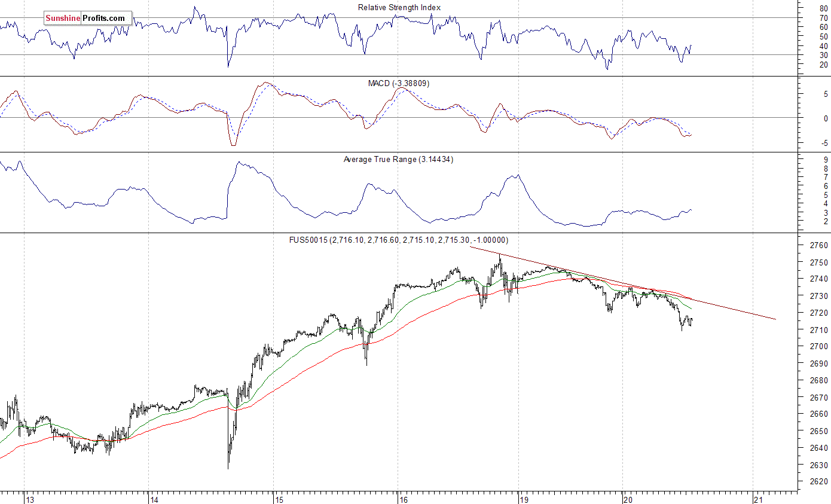This screenshot has height=504, width=831.
Task: Click the SunshineProfits.com logo
Action: [87, 18]
